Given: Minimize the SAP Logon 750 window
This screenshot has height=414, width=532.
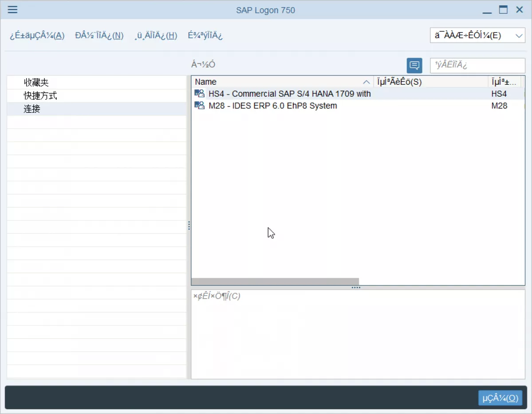Looking at the screenshot, I should tap(487, 12).
